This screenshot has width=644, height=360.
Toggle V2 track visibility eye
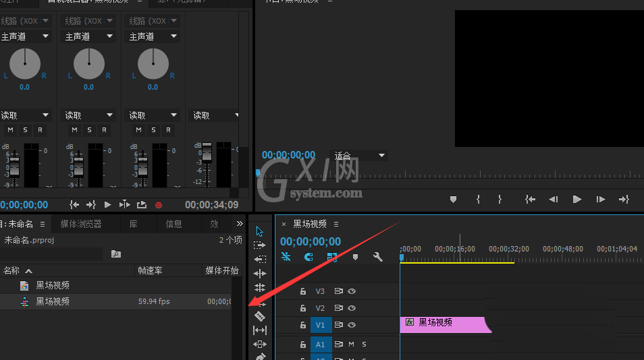click(352, 308)
